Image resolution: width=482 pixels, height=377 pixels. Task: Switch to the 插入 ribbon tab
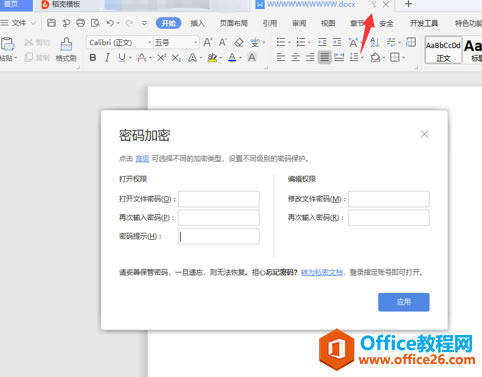point(197,23)
